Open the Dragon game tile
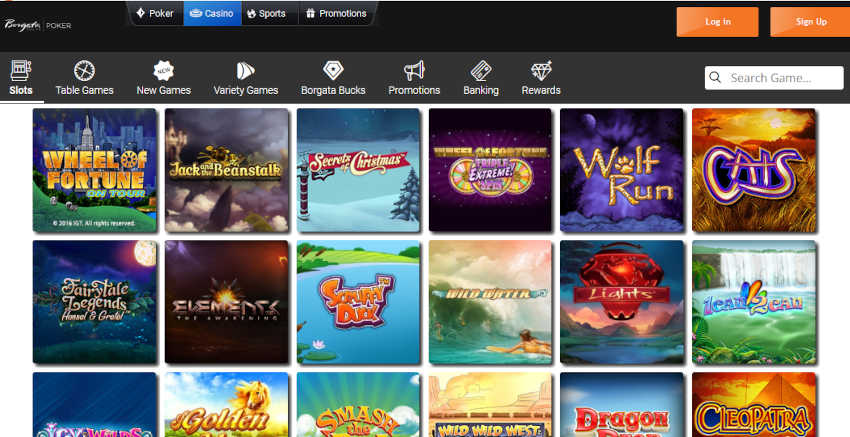Image resolution: width=850 pixels, height=437 pixels. click(x=622, y=404)
